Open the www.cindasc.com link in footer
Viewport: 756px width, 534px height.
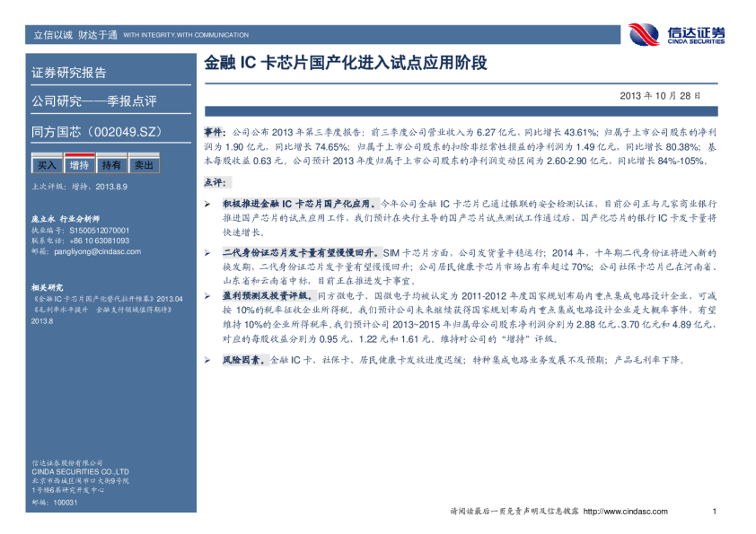626,512
